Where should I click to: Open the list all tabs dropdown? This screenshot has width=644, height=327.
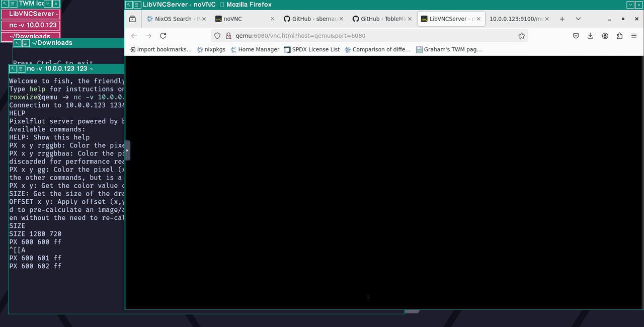pos(579,19)
